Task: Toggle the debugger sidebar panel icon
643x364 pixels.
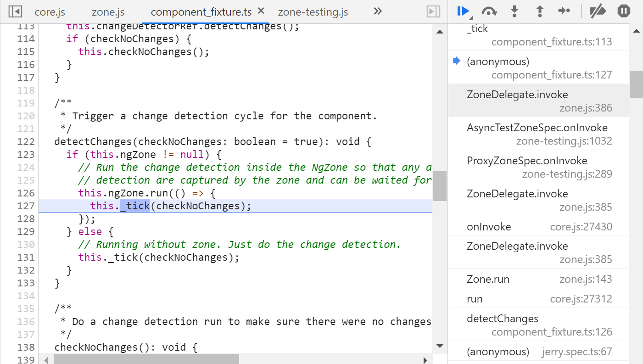Action: [433, 11]
